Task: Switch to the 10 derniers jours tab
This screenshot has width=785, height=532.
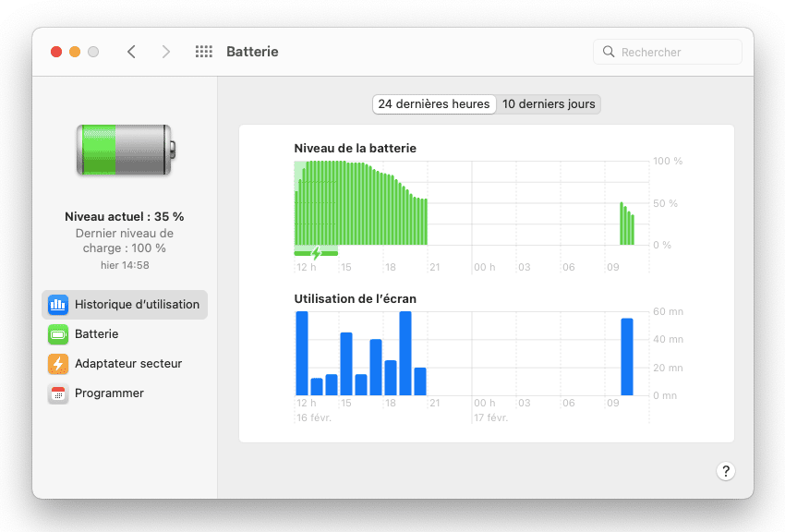Action: click(549, 104)
